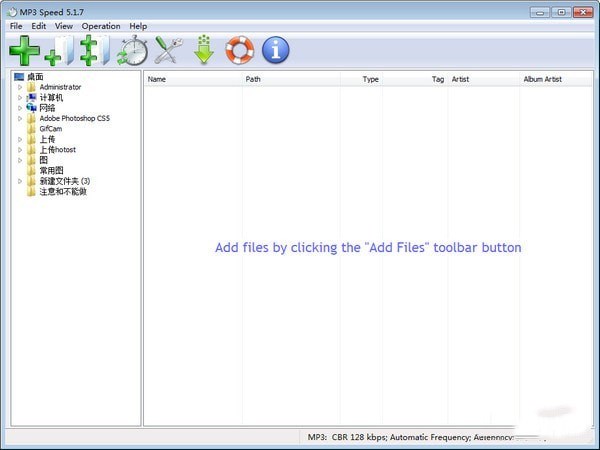Expand the 上传 folder node
Viewport: 600px width, 450px height.
(x=20, y=139)
